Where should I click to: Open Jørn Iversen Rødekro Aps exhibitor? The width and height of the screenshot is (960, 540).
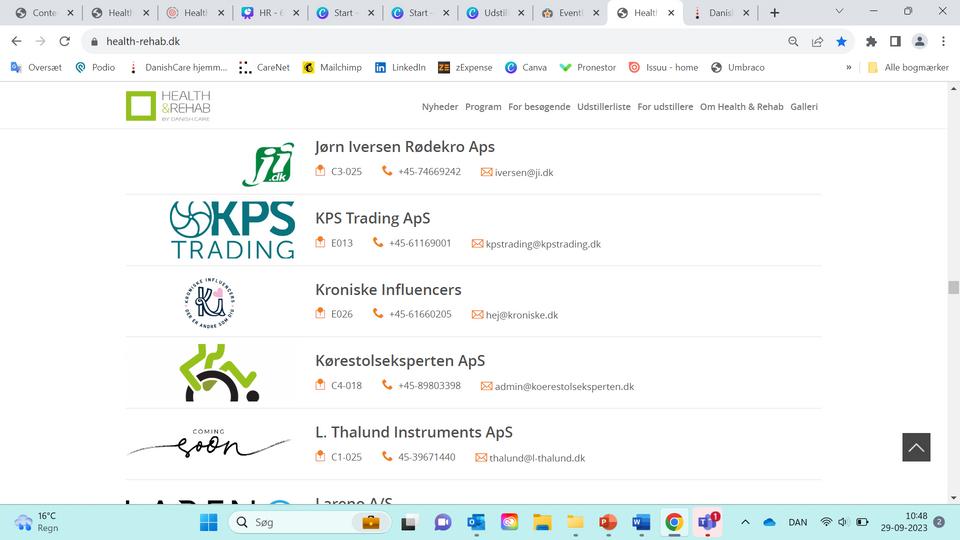tap(405, 147)
